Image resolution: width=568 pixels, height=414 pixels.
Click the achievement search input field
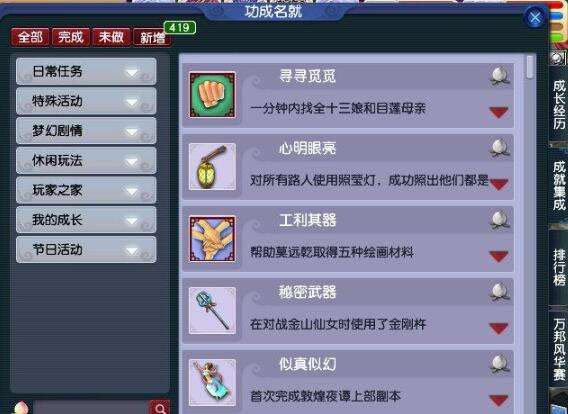pyautogui.click(x=92, y=408)
